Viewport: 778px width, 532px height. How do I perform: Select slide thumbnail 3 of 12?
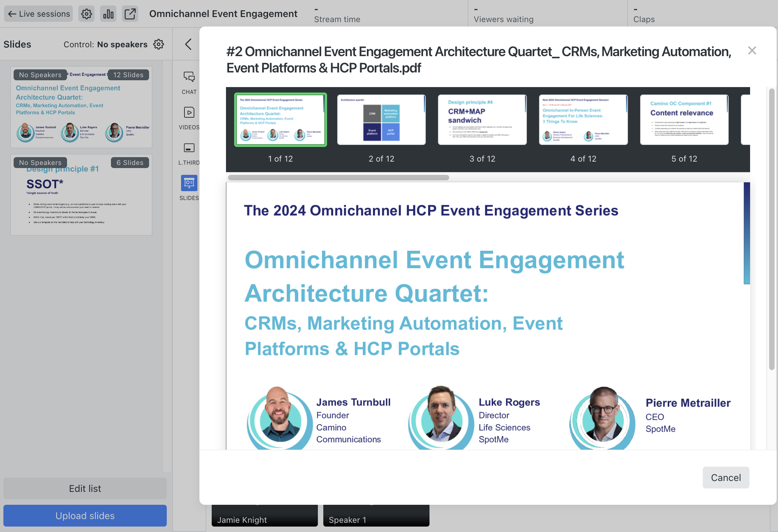coord(482,120)
